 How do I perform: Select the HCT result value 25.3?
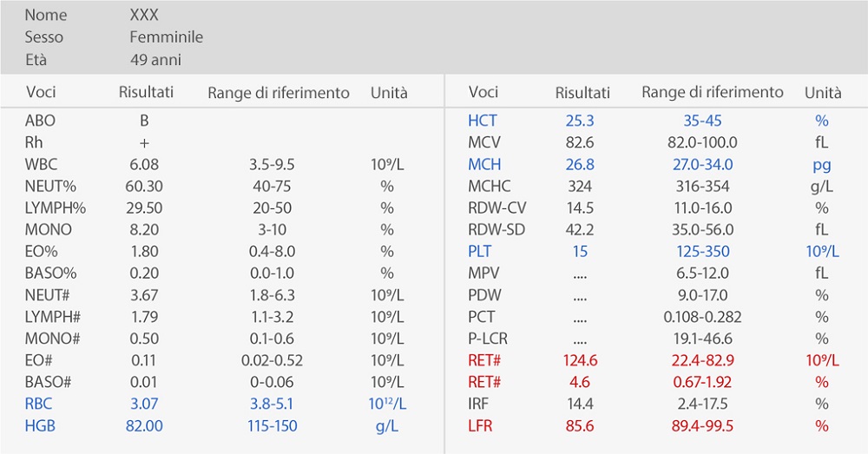(580, 121)
